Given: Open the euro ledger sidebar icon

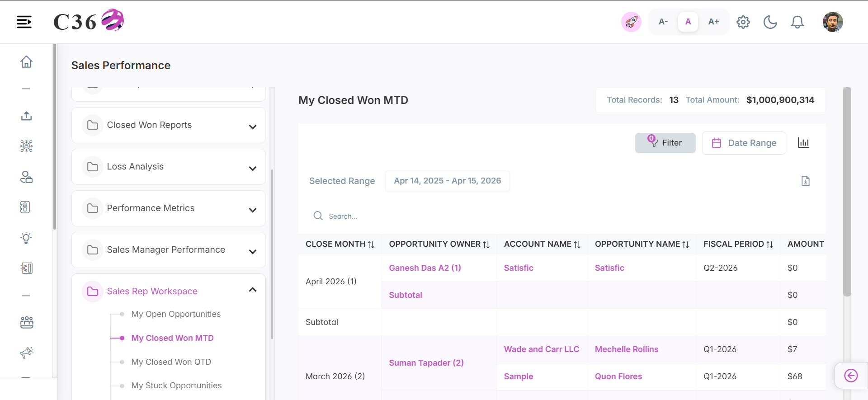Looking at the screenshot, I should point(26,268).
